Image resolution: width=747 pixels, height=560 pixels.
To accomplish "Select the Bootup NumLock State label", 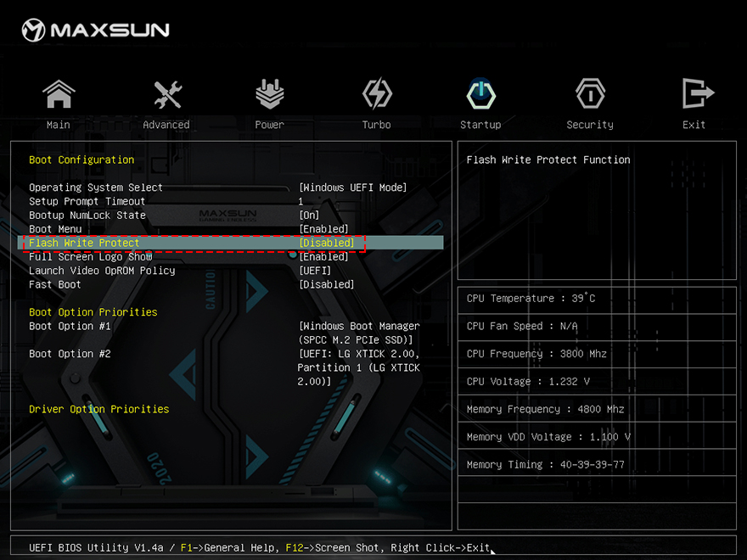I will tap(87, 216).
